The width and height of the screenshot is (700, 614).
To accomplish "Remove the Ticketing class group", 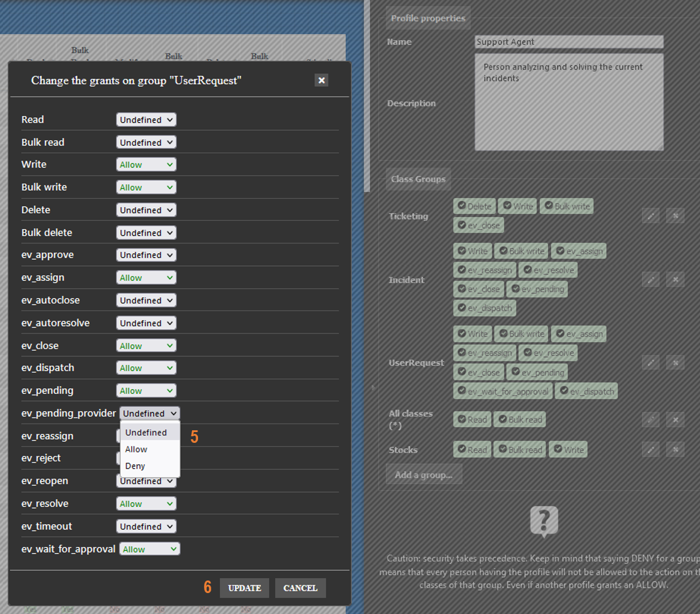I will pyautogui.click(x=675, y=215).
